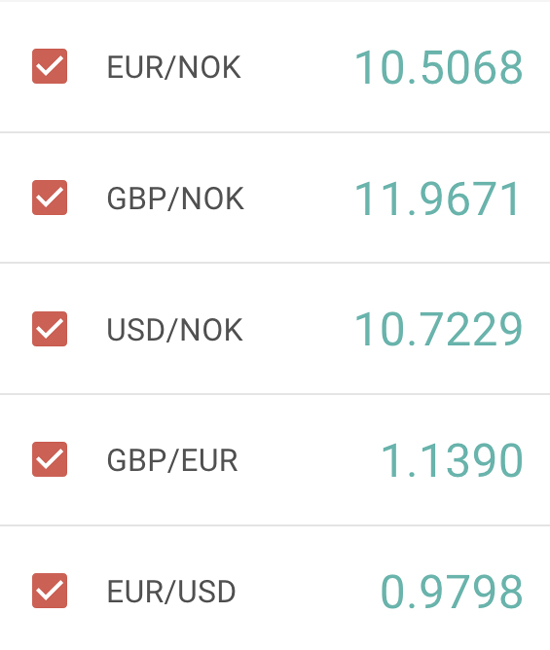
Task: Select the USD/NOK label text
Action: (174, 330)
